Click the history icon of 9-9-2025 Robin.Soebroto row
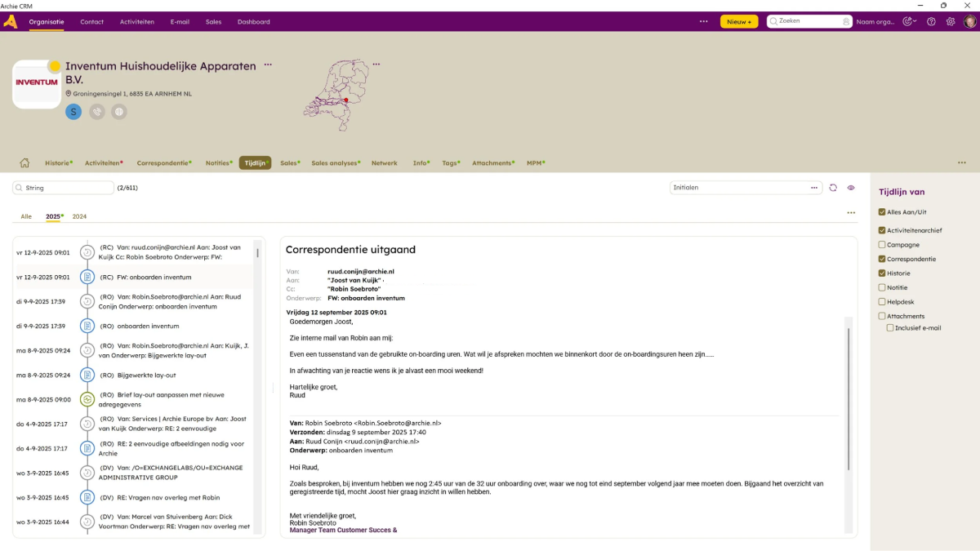The height and width of the screenshot is (551, 980). 87,302
